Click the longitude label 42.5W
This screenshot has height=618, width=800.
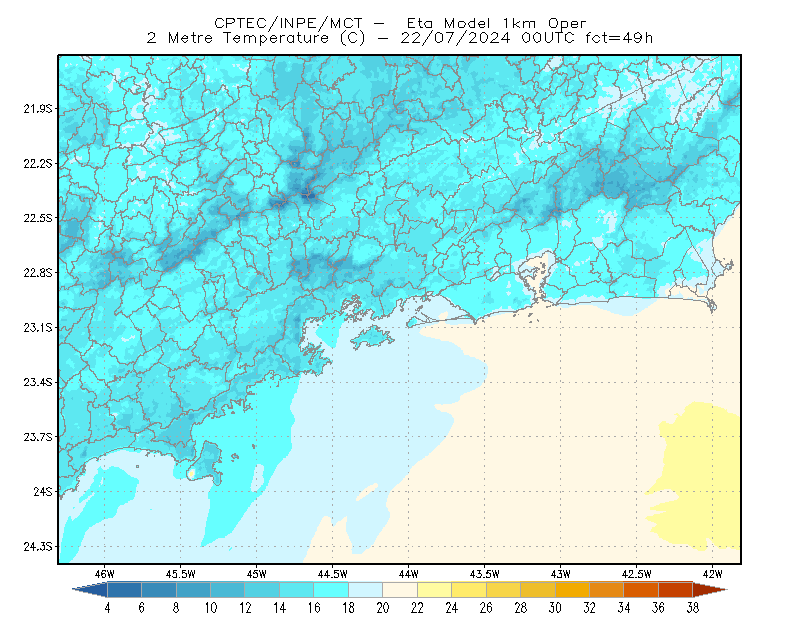637,574
